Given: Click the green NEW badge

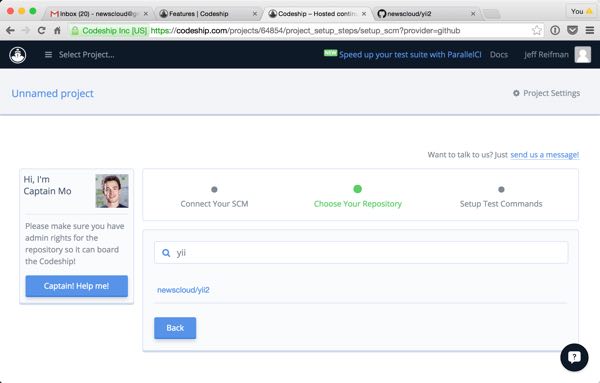Looking at the screenshot, I should (330, 53).
